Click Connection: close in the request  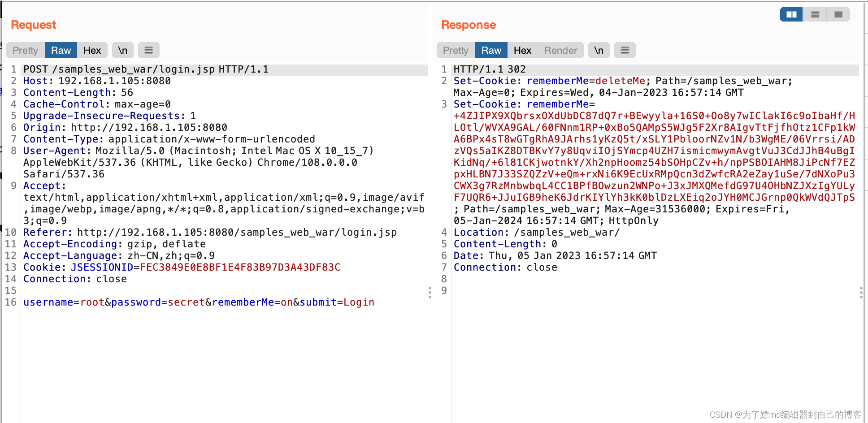click(75, 279)
